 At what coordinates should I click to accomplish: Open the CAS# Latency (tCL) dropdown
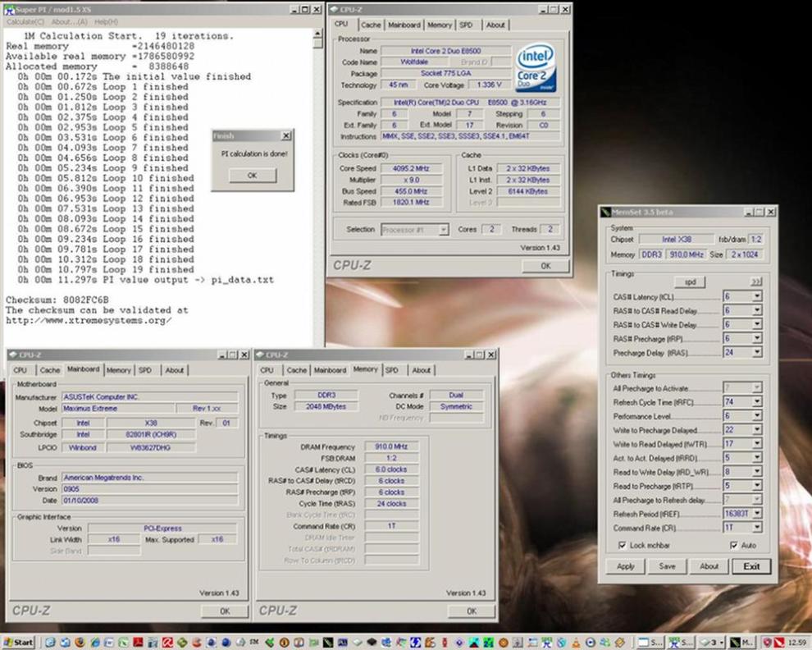tap(756, 297)
